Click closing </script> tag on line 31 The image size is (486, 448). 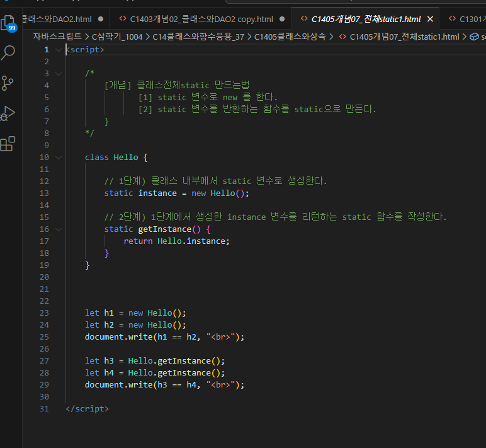(87, 408)
